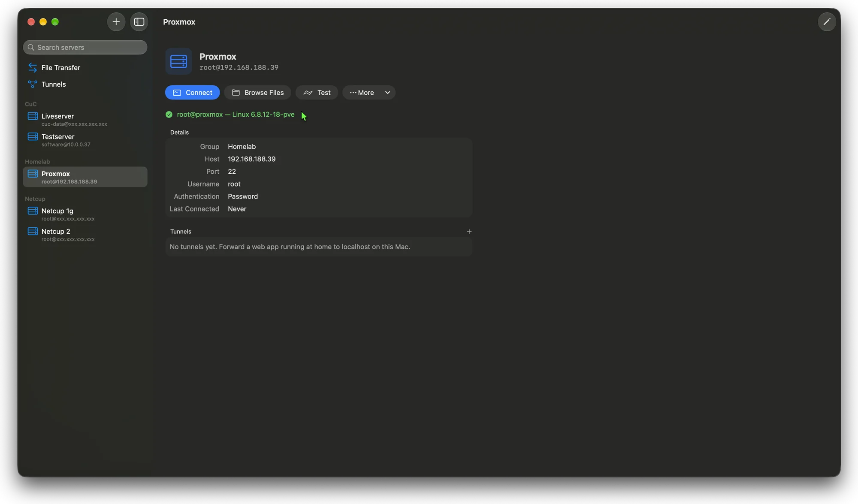Toggle the sidebar panel icon
This screenshot has height=504, width=858.
(139, 22)
